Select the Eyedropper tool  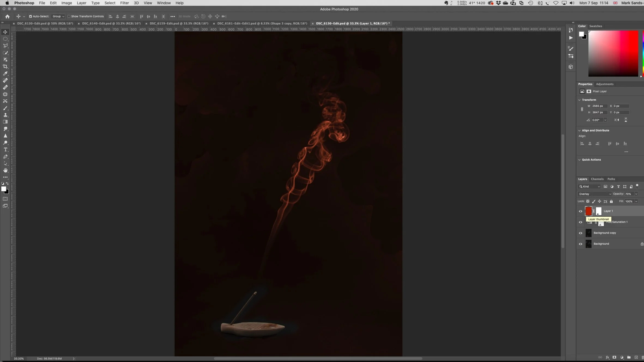point(5,74)
